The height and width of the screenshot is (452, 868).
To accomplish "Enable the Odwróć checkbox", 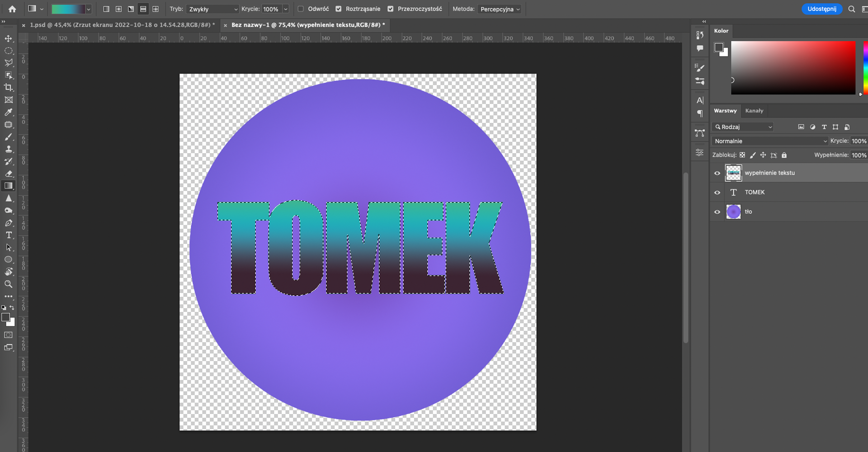I will point(301,9).
